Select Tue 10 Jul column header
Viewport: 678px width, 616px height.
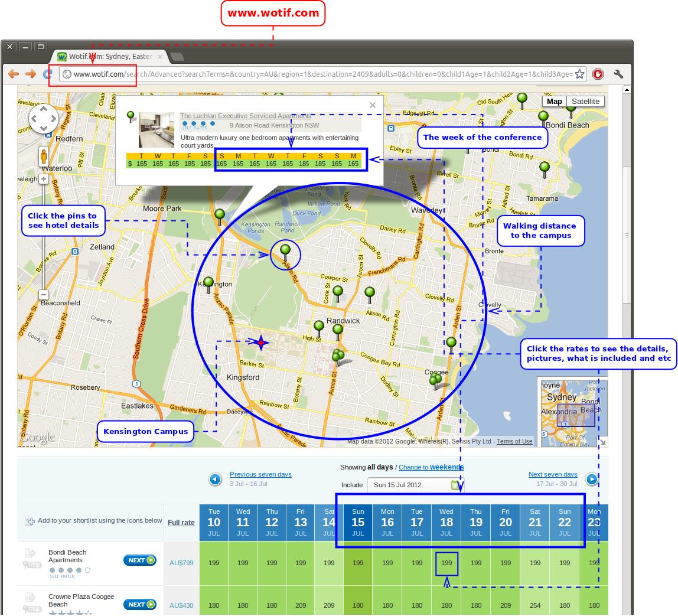[214, 522]
